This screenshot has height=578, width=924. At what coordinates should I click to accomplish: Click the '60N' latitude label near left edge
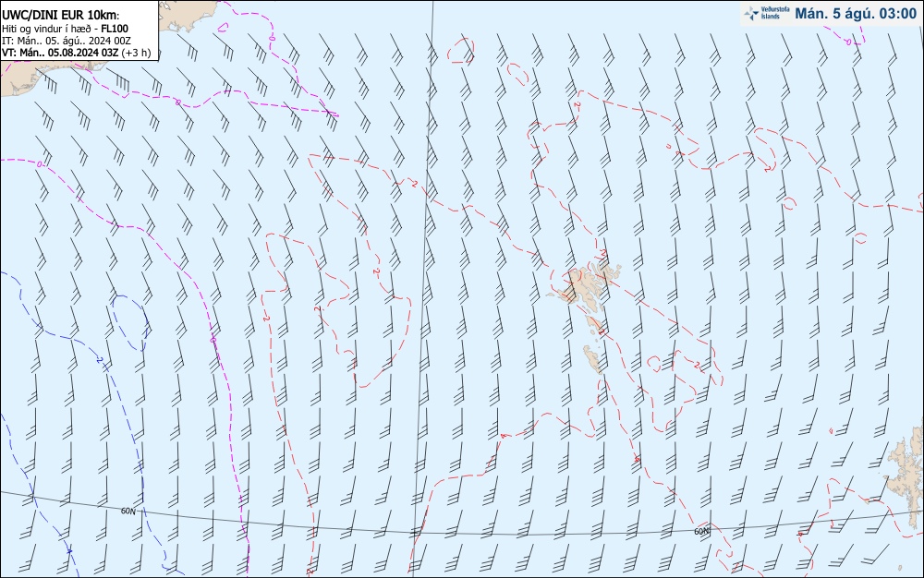[128, 511]
